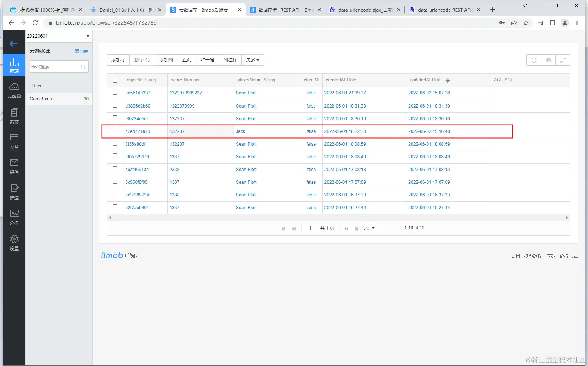The image size is (588, 366).
Task: Open the 数据 section in sidebar
Action: [x=14, y=65]
